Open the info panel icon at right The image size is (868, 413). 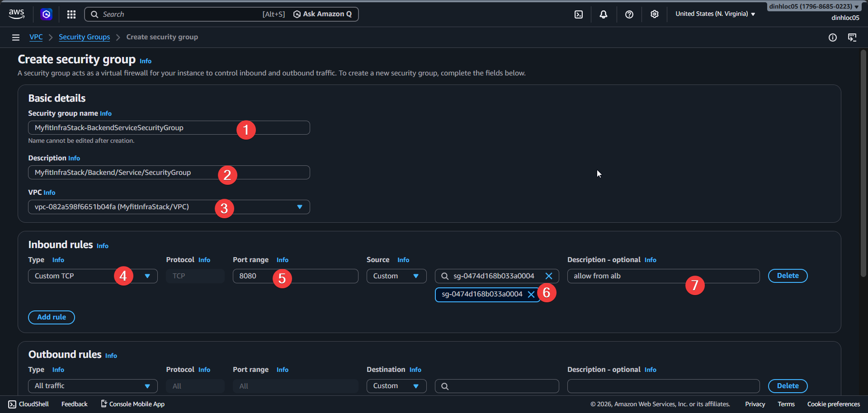point(832,38)
